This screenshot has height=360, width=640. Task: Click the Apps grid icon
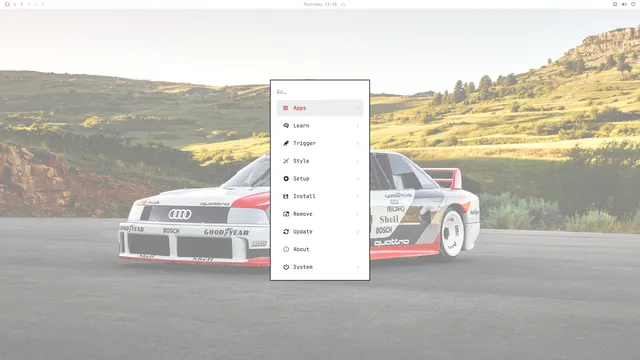point(286,108)
